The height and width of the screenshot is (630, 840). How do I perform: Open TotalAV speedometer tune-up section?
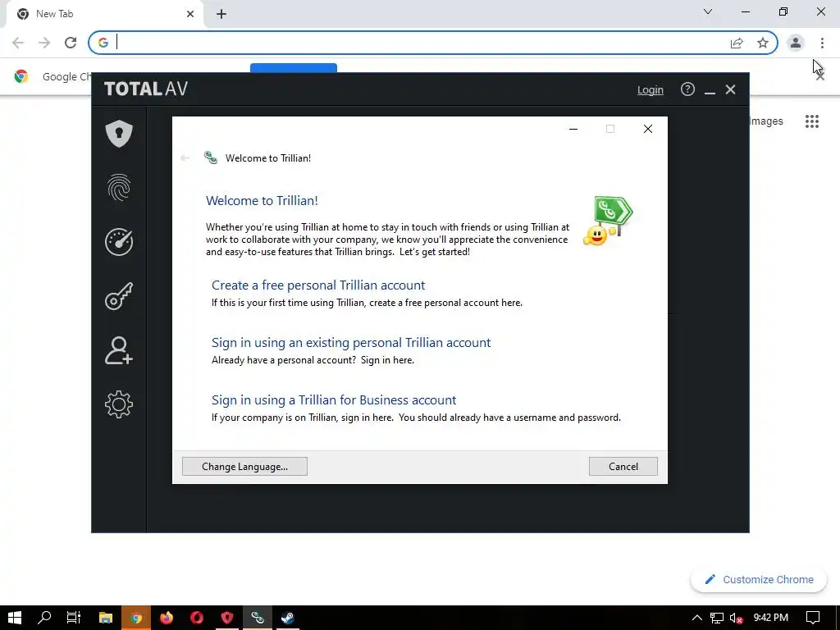119,242
